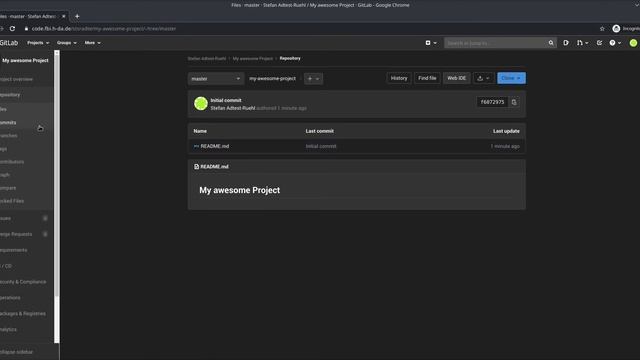Image resolution: width=640 pixels, height=360 pixels.
Task: Open the Help question mark dropdown
Action: pos(615,43)
